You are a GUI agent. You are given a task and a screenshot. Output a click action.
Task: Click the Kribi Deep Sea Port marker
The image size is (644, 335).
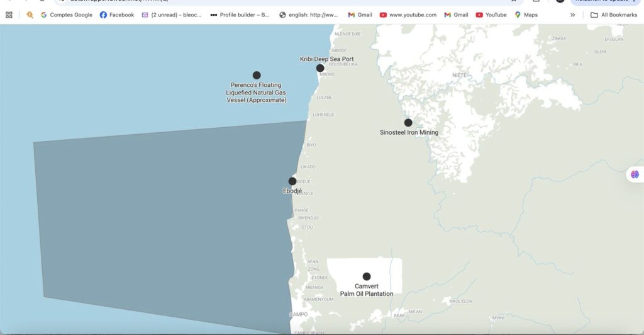320,68
